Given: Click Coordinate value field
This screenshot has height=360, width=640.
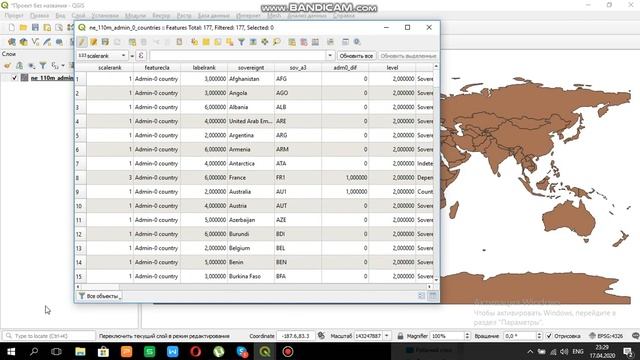Looking at the screenshot, I should (x=296, y=336).
